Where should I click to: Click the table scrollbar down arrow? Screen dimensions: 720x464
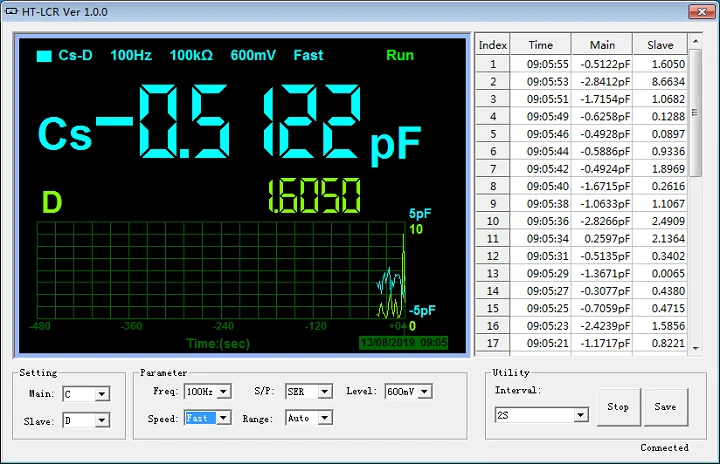696,347
